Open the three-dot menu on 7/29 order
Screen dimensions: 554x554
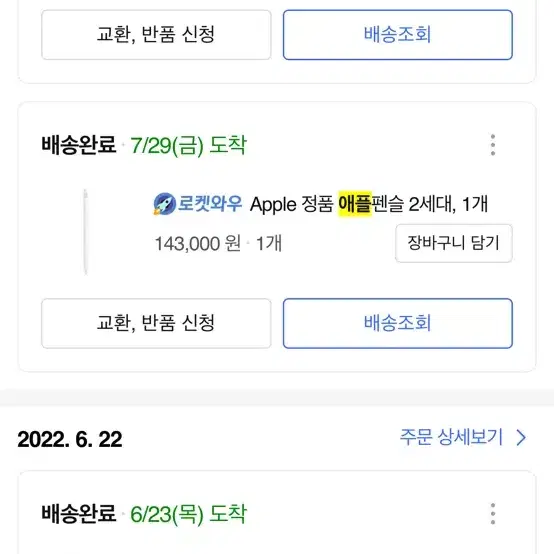493,145
